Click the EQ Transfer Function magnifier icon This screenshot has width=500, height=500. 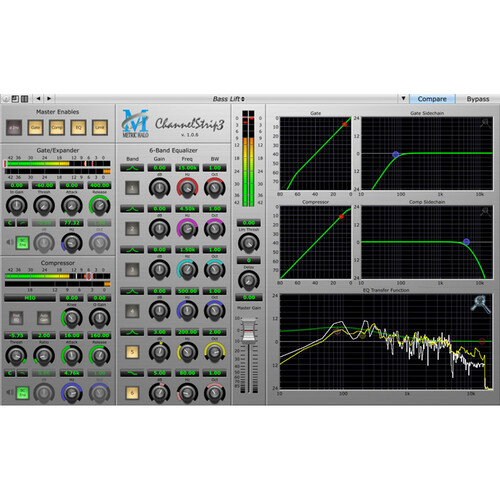click(x=480, y=304)
